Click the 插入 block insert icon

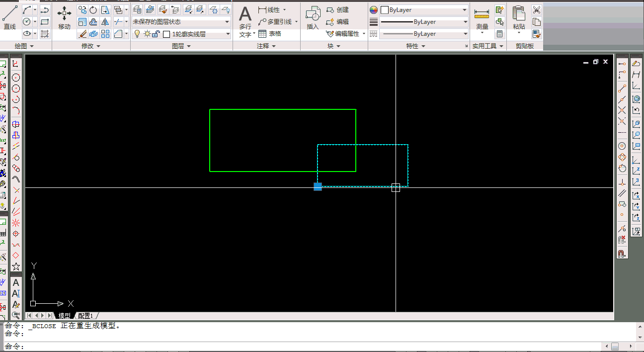pyautogui.click(x=313, y=18)
